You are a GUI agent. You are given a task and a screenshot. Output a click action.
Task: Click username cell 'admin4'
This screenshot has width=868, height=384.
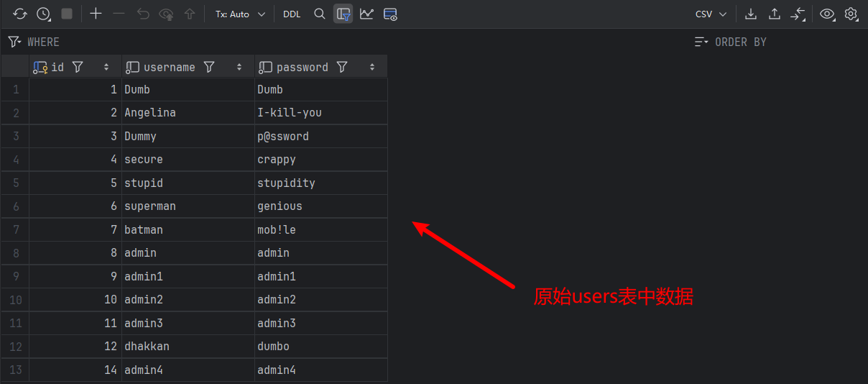[188, 370]
